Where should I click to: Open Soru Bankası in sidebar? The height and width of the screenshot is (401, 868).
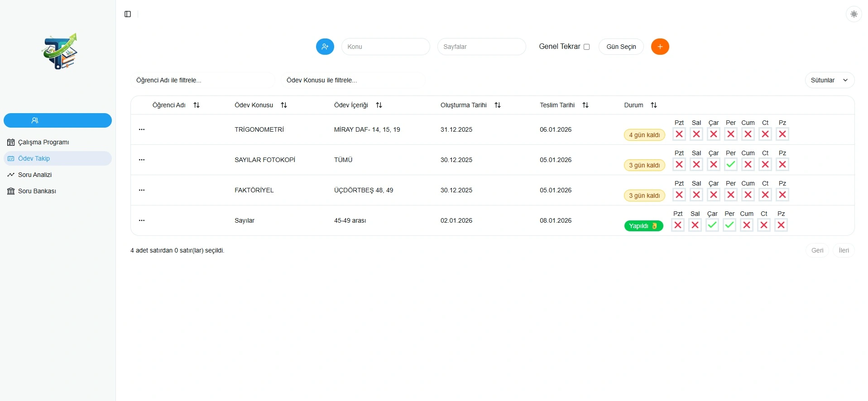(x=58, y=191)
